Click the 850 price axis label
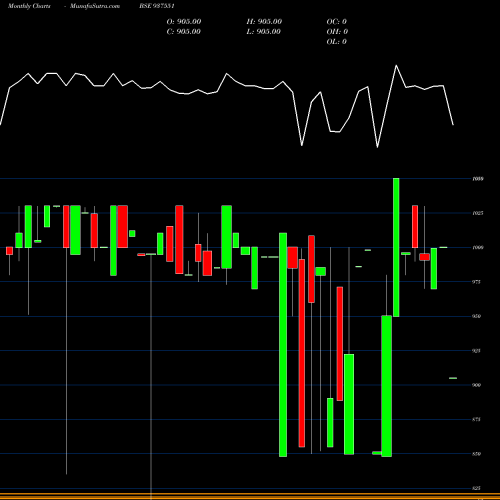Image resolution: width=500 pixels, height=500 pixels. pyautogui.click(x=477, y=454)
